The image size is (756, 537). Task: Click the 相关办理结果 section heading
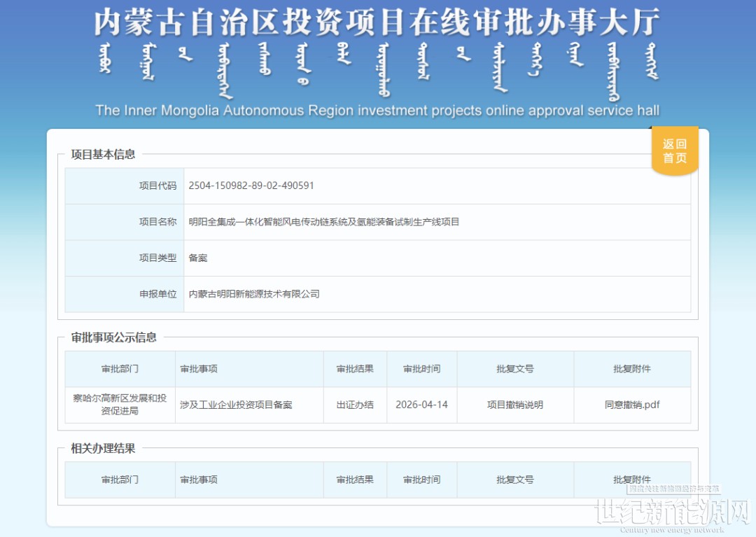103,448
